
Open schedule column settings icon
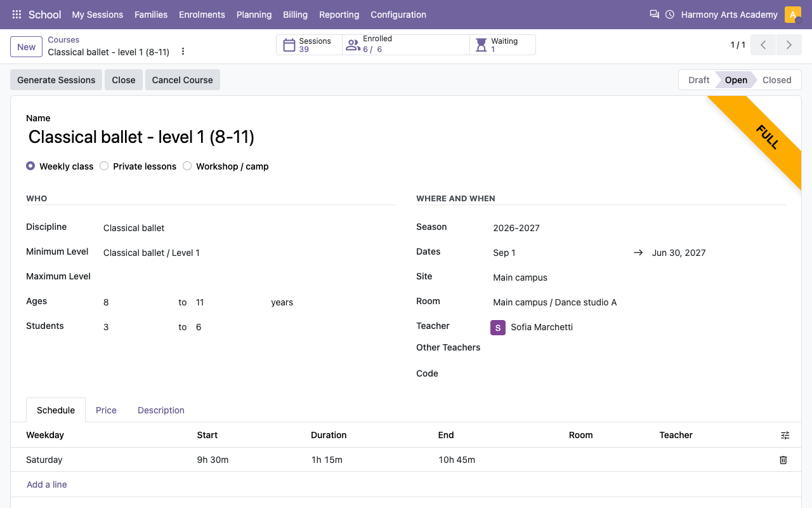785,435
